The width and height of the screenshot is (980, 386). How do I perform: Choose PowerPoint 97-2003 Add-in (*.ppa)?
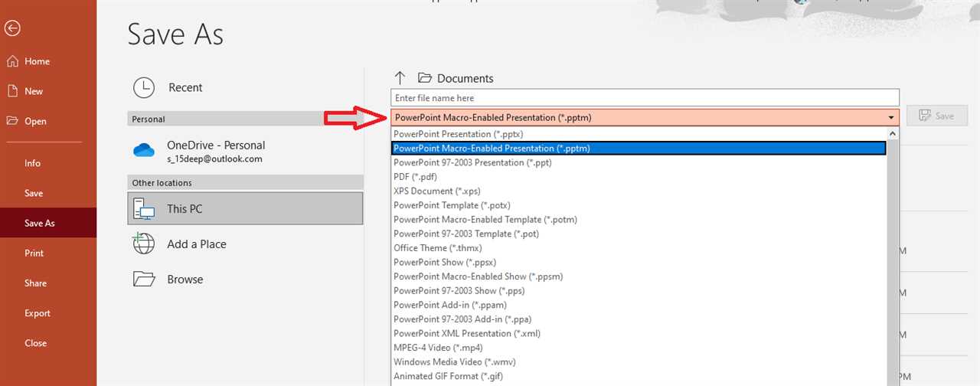point(638,319)
